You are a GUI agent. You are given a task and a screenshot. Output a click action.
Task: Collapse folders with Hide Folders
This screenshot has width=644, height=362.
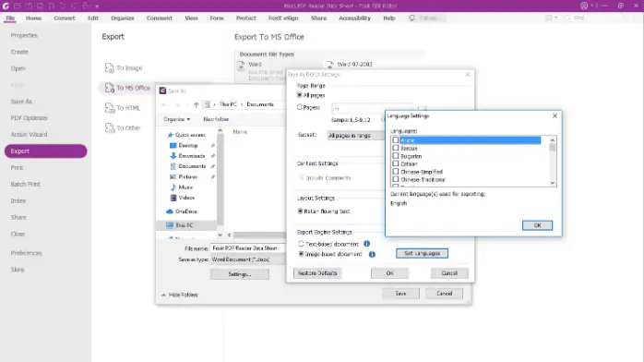pos(180,295)
